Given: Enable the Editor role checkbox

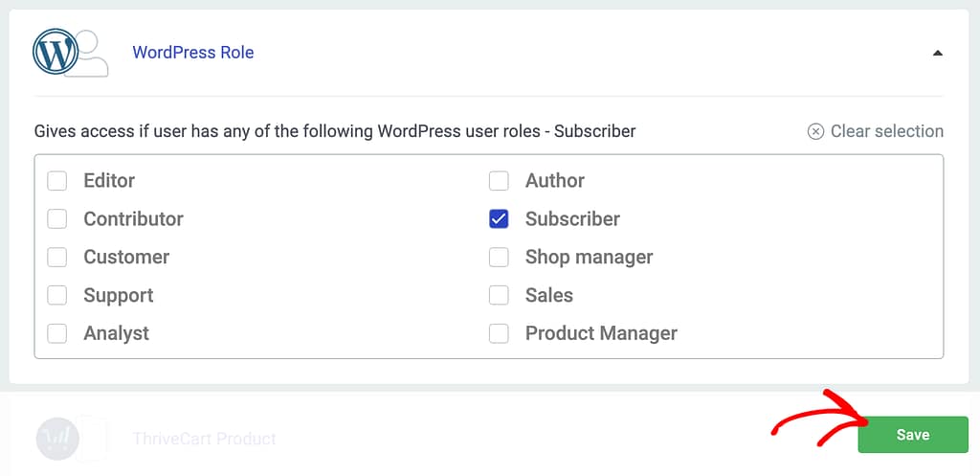Looking at the screenshot, I should 57,180.
